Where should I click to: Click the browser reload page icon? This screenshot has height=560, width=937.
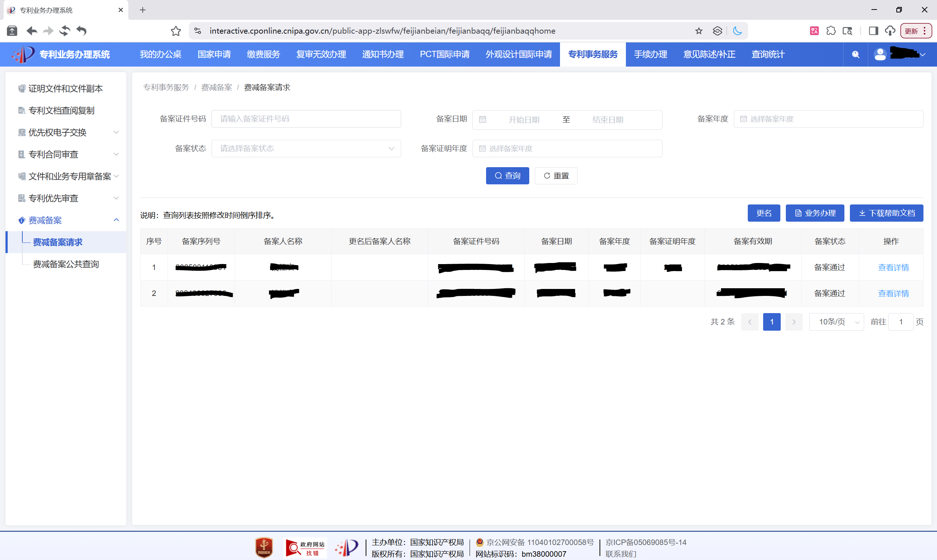[x=64, y=31]
